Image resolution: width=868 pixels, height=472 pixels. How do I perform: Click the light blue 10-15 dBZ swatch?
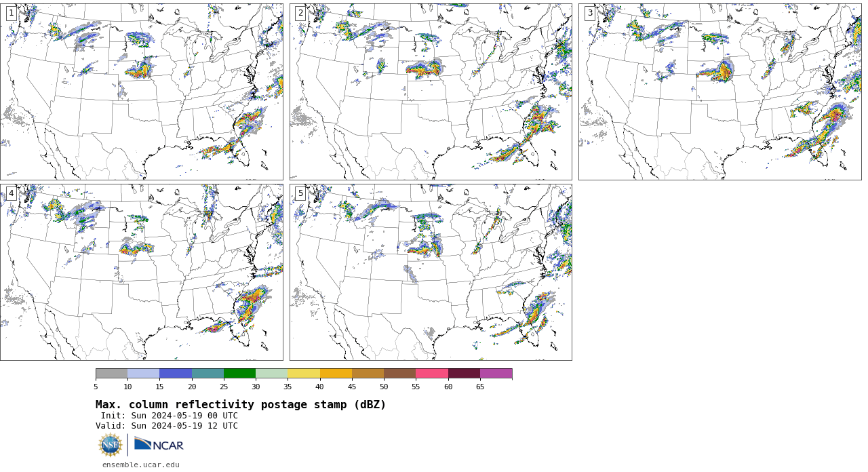click(x=144, y=373)
